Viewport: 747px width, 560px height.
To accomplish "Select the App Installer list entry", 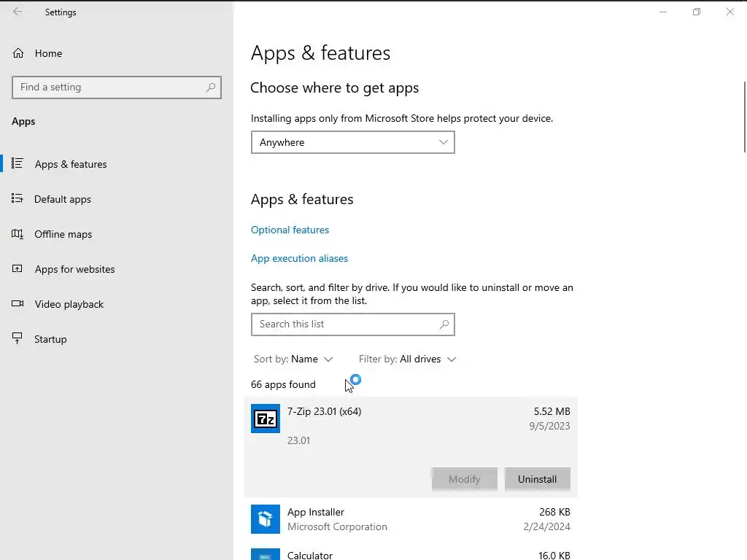I will [x=411, y=519].
